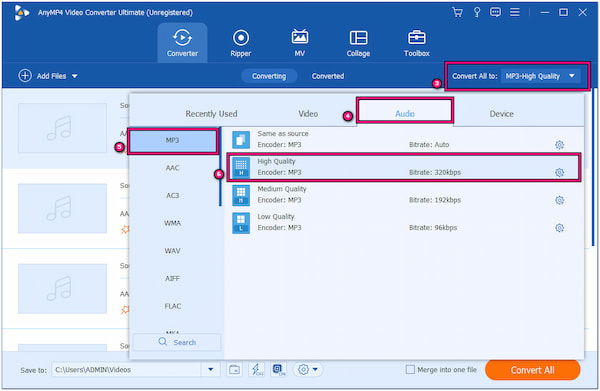Open the bottom preferences gear dropdown
This screenshot has width=600, height=391.
click(308, 370)
